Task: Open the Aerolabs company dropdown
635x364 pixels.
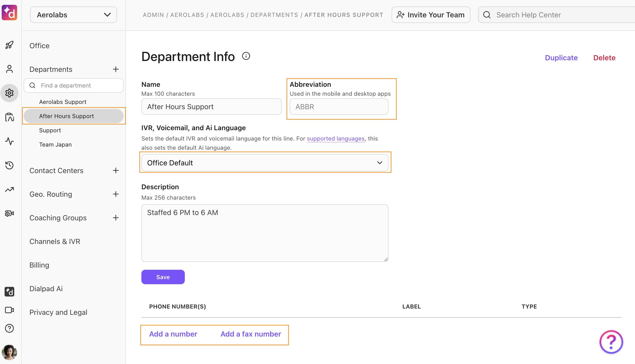Action: (74, 15)
